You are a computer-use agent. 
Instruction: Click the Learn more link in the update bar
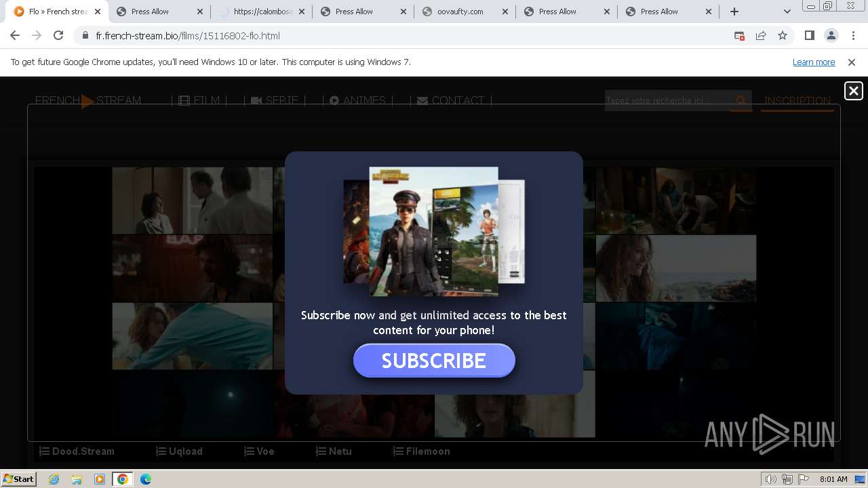click(814, 62)
